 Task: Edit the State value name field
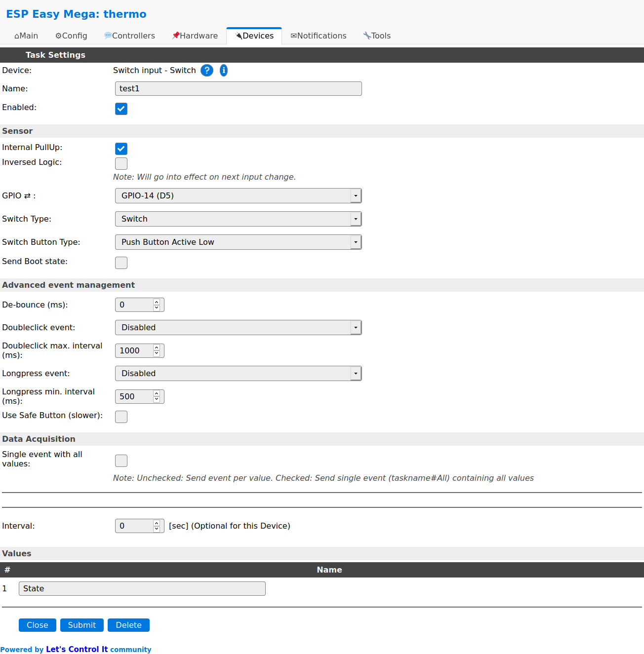(x=142, y=588)
